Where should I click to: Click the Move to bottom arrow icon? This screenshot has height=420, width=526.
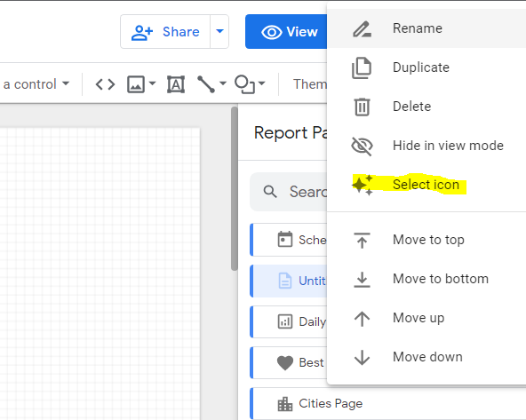click(362, 279)
